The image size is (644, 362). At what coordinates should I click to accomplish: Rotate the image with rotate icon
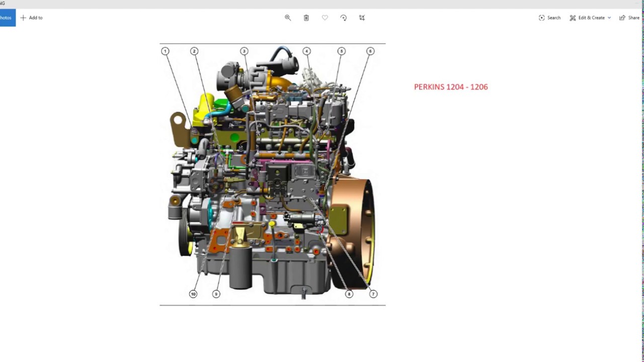[x=343, y=18]
